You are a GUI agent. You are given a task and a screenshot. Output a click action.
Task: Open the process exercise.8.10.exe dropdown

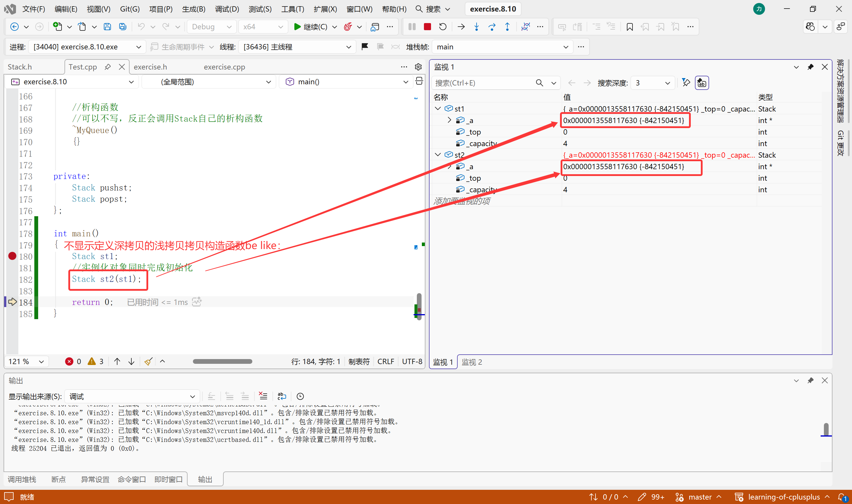pos(87,47)
